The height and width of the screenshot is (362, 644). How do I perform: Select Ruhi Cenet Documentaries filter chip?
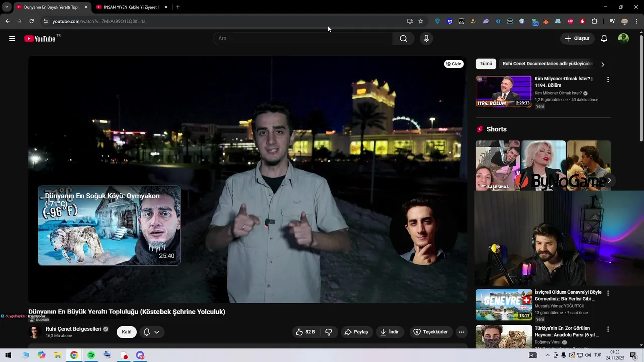[x=547, y=64]
